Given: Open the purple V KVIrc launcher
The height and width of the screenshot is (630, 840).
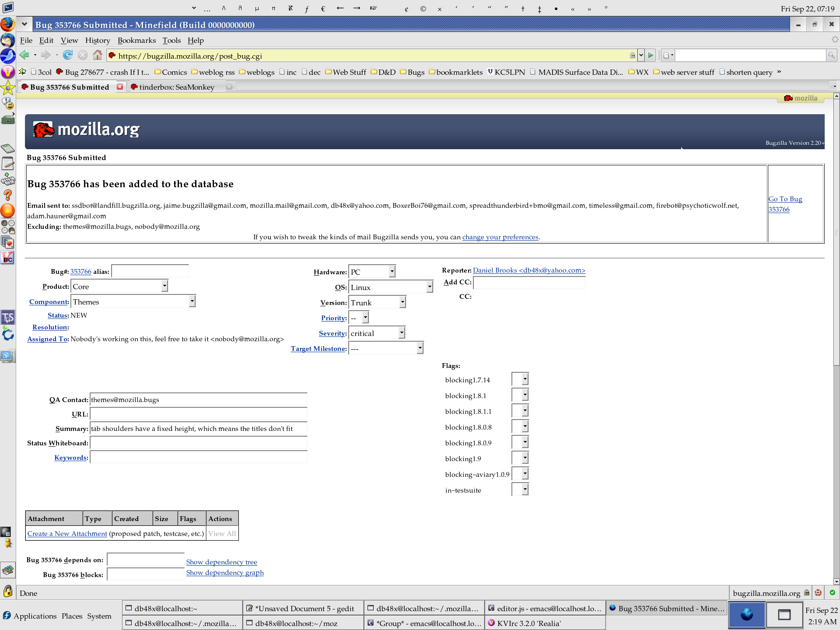Looking at the screenshot, I should click(8, 72).
